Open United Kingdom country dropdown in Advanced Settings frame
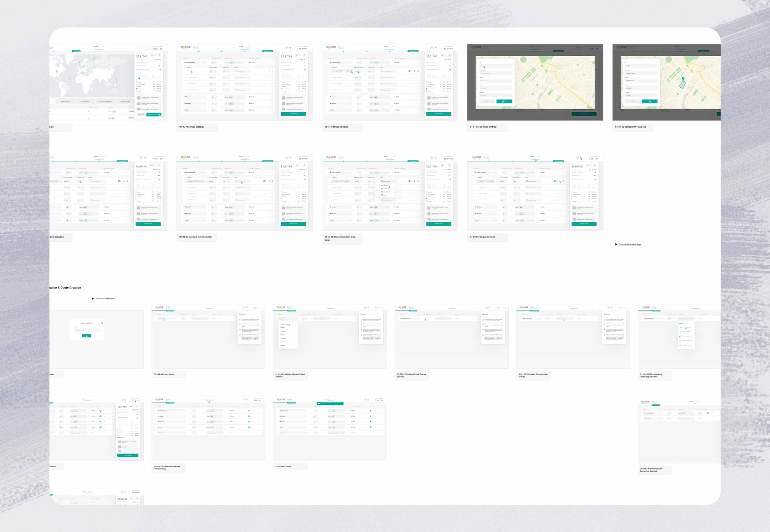 click(194, 62)
